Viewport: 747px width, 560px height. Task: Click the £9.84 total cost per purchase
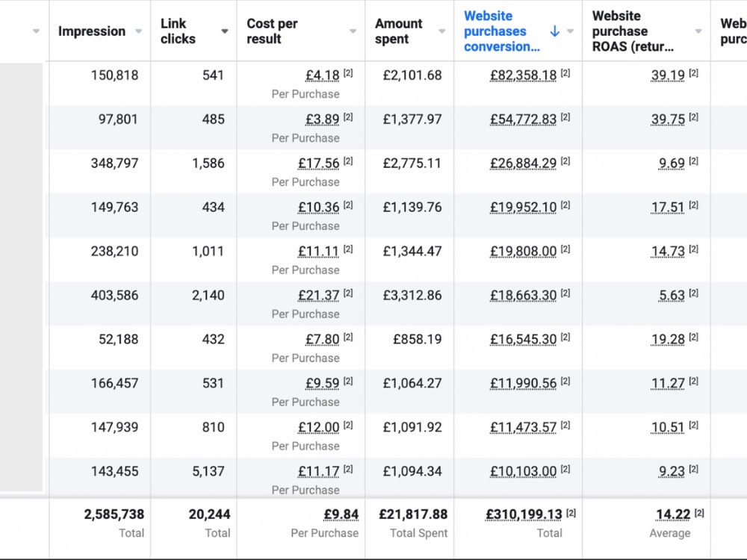click(341, 514)
